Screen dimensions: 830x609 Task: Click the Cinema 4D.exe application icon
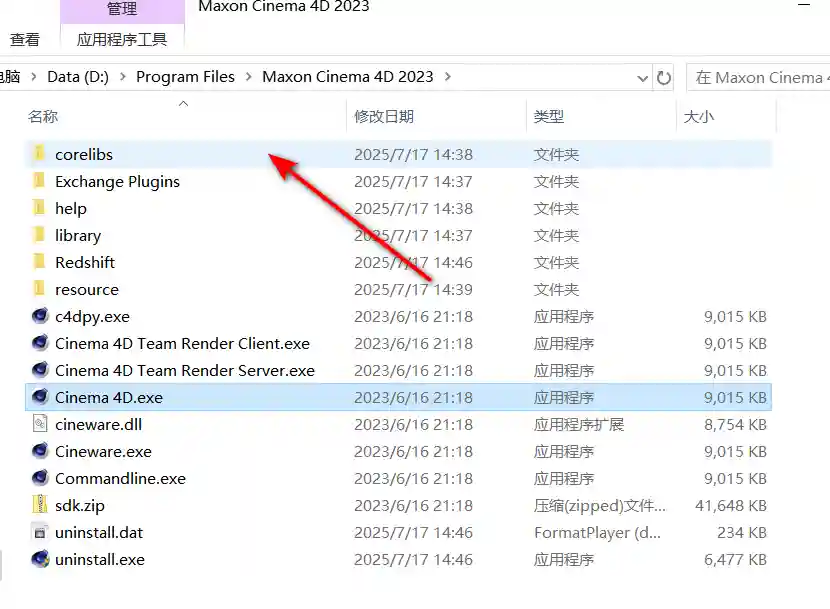pyautogui.click(x=40, y=397)
